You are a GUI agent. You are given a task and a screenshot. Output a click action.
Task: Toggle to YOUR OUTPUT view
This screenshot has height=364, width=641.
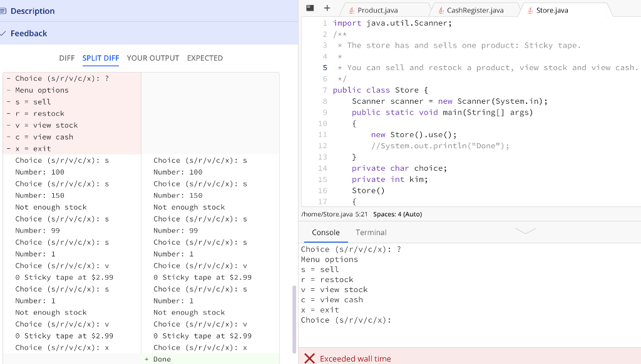153,58
